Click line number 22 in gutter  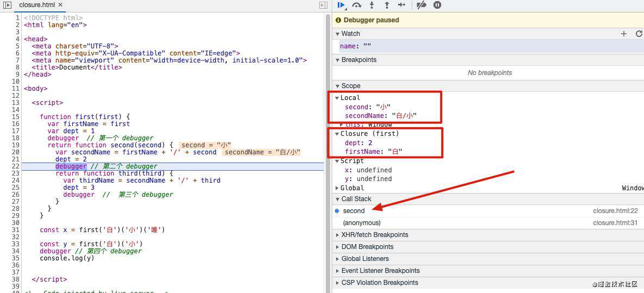[x=16, y=166]
